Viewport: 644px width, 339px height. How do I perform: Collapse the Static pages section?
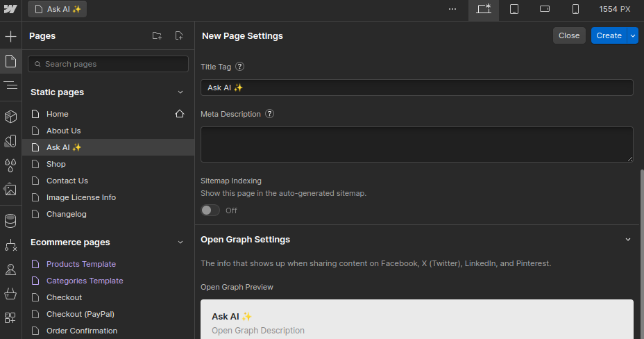180,92
